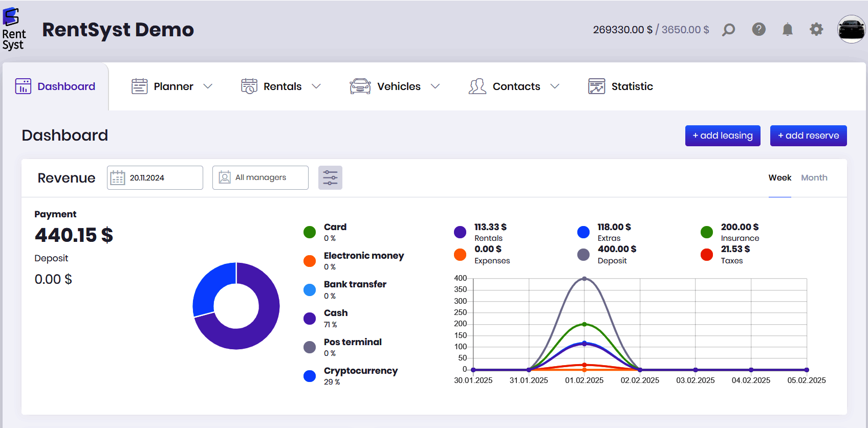Click the calendar icon in date field
Screen dimensions: 868x428
click(118, 178)
